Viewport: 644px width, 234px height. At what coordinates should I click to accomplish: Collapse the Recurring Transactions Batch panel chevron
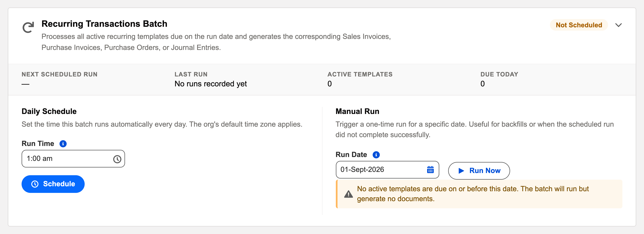click(x=618, y=25)
